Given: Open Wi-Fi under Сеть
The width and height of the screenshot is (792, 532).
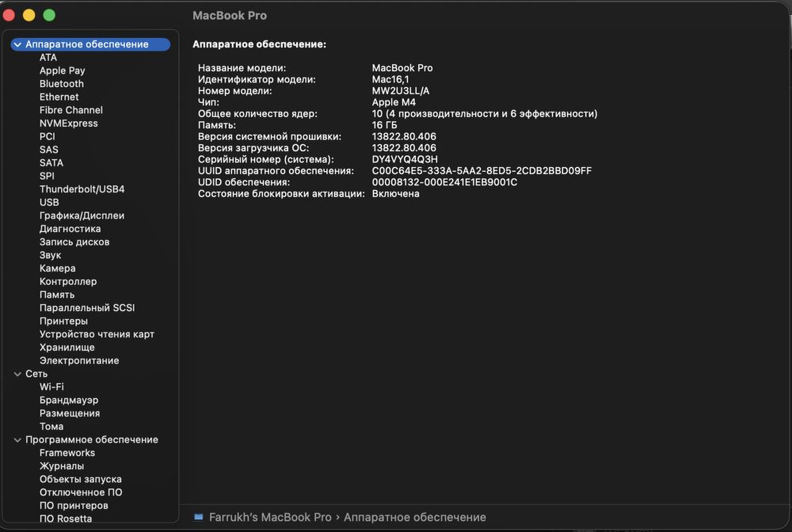Looking at the screenshot, I should [51, 386].
